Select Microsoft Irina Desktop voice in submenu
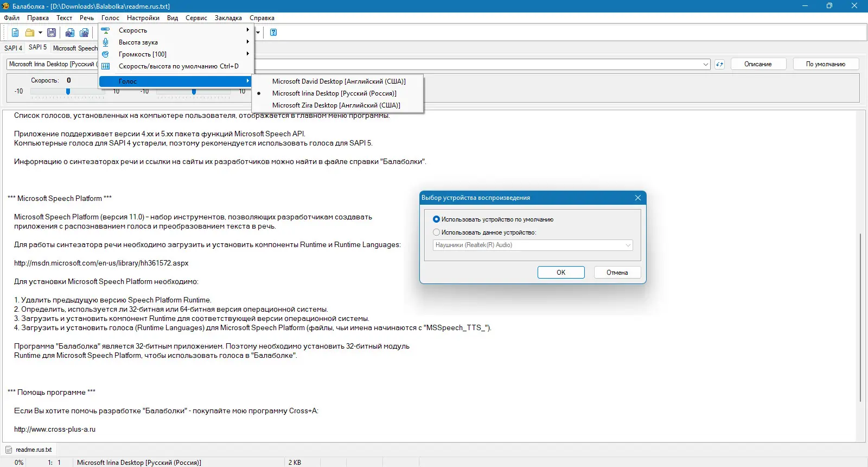This screenshot has width=868, height=467. point(338,93)
